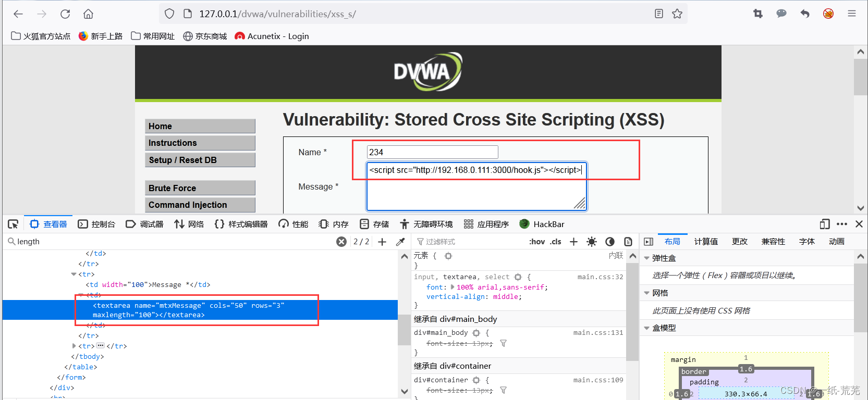The image size is (868, 400).
Task: Open the Acunetix - Login bookmark
Action: tap(272, 36)
